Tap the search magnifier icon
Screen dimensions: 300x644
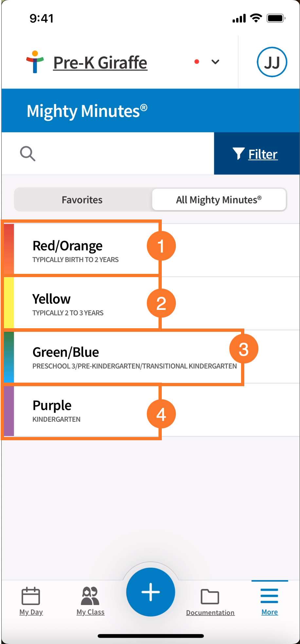pyautogui.click(x=28, y=153)
